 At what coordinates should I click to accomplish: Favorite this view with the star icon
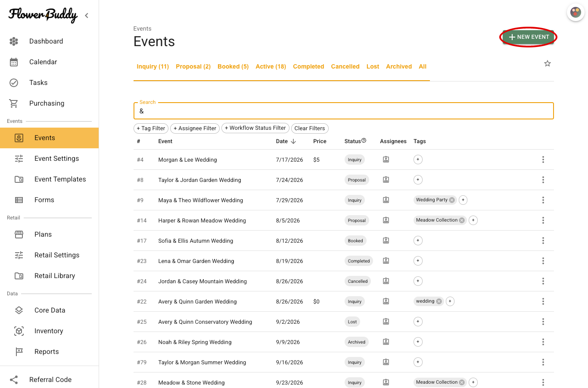(x=548, y=63)
